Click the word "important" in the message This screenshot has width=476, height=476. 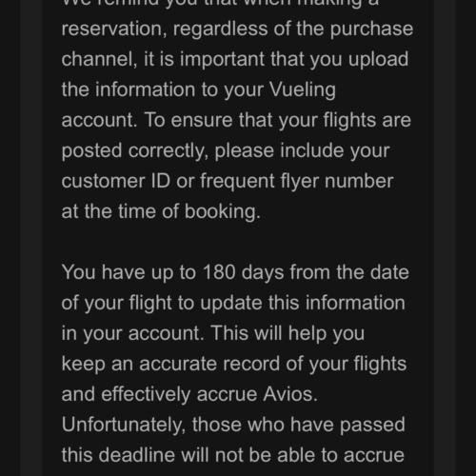coord(222,60)
